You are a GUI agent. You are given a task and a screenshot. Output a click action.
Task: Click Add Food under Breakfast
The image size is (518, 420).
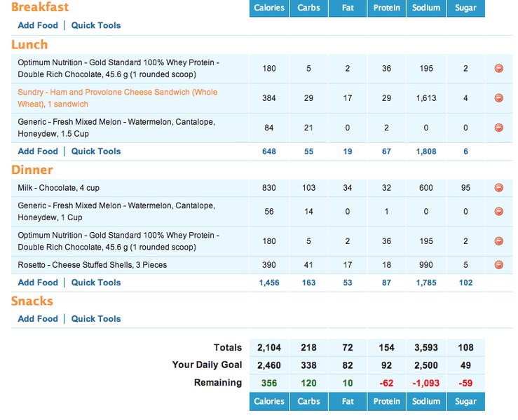tap(38, 25)
